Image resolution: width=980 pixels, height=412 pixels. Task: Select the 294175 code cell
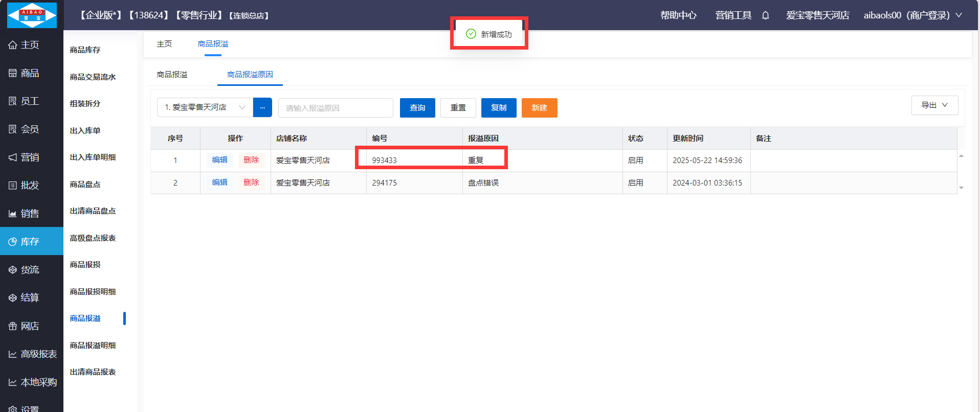[x=414, y=183]
